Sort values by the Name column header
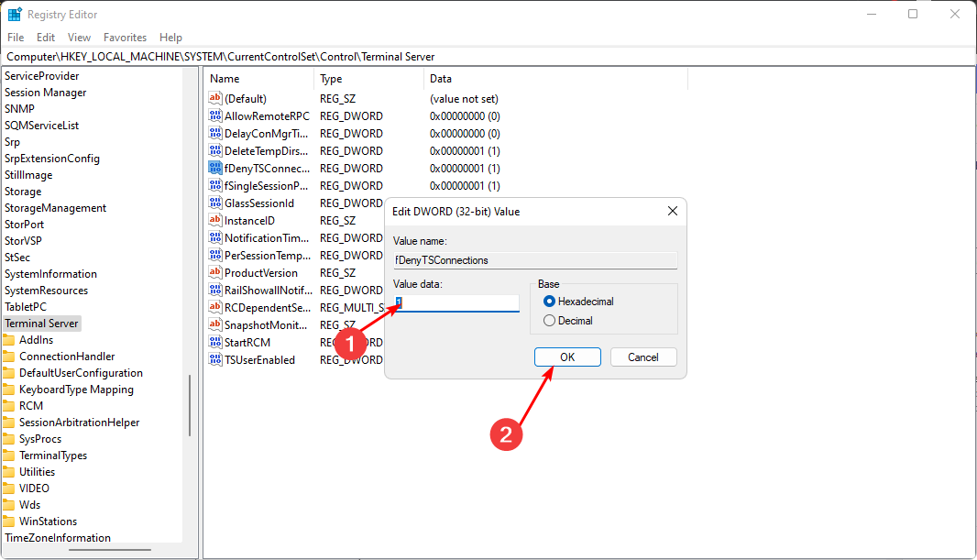 tap(259, 79)
